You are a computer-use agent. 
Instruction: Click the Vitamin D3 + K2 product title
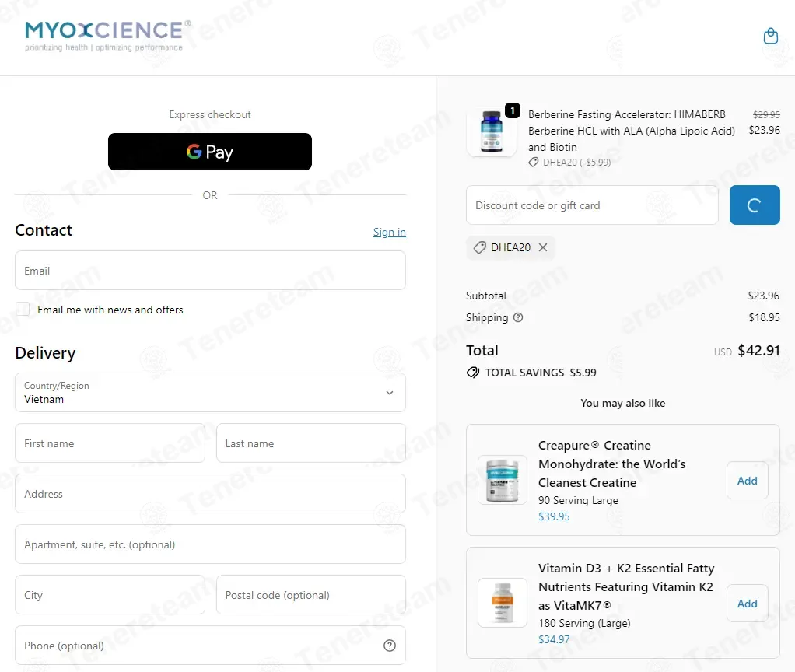tap(626, 587)
